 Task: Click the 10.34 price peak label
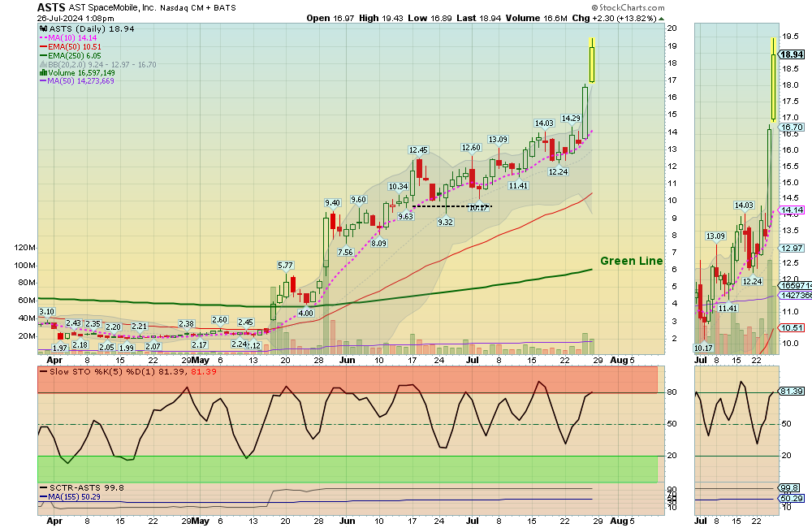click(398, 187)
